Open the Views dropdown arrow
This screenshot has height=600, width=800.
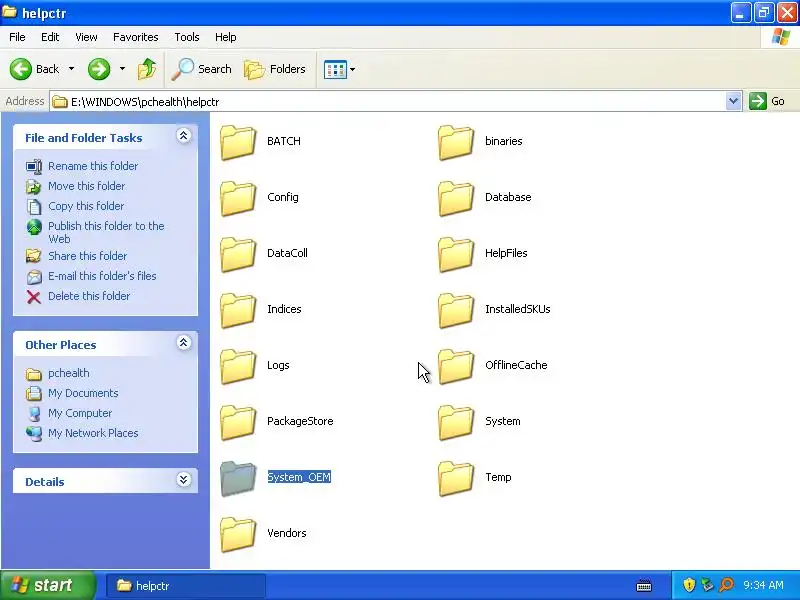click(x=352, y=69)
